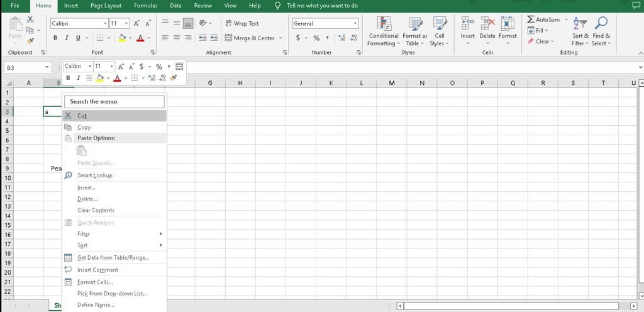Open Cell Styles gallery
This screenshot has width=644, height=312.
click(x=440, y=31)
